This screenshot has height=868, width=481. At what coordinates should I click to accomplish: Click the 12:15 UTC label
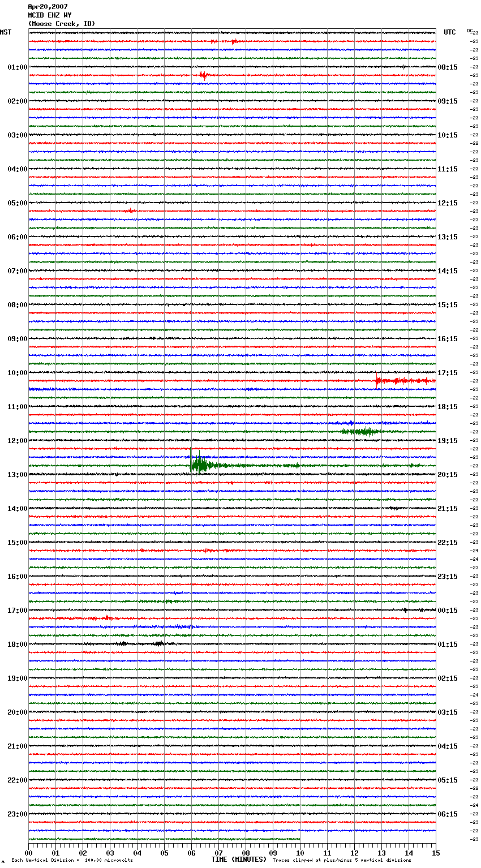448,203
